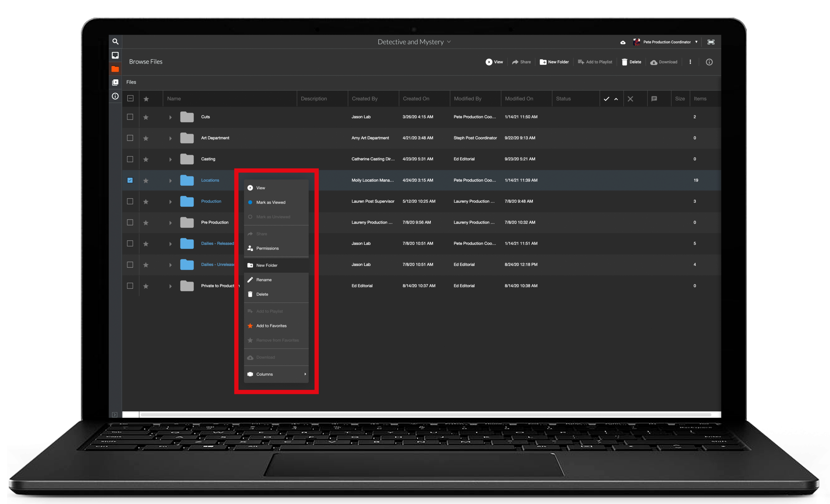830x504 pixels.
Task: Select Permissions from the context menu
Action: click(x=267, y=248)
